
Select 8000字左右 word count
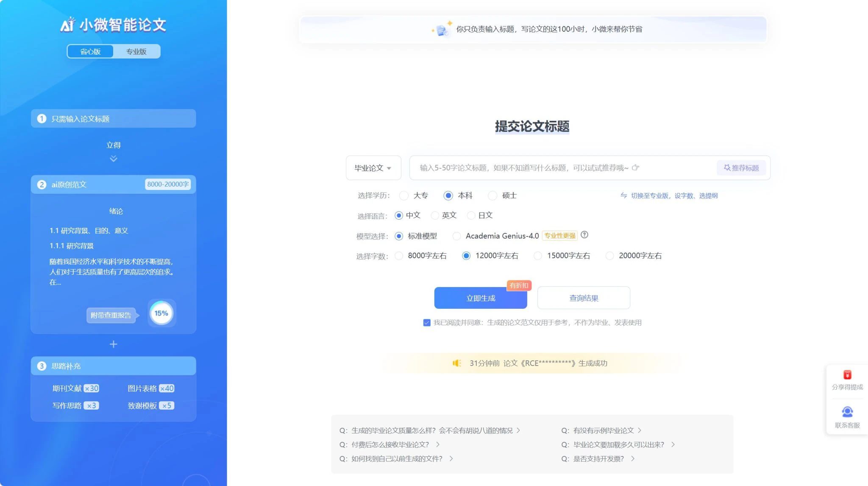coord(398,256)
